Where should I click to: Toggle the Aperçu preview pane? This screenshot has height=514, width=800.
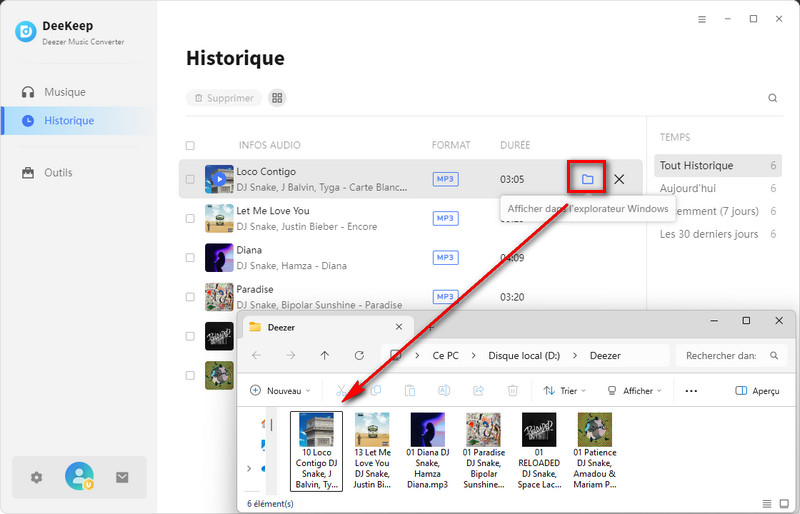pyautogui.click(x=757, y=391)
